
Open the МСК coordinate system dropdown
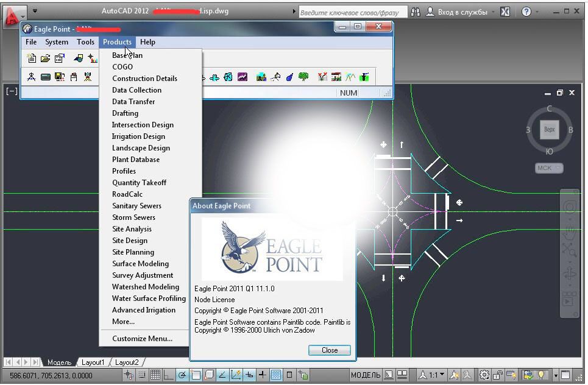tap(549, 168)
